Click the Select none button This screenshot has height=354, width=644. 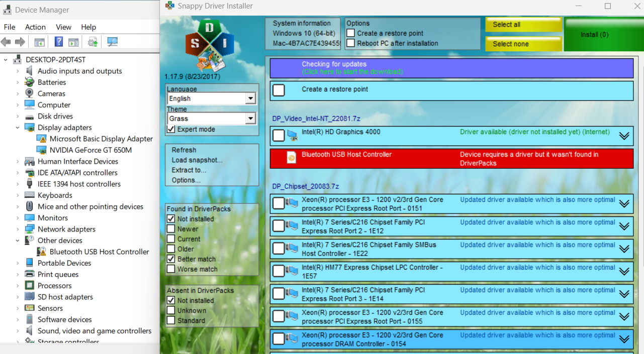tap(523, 44)
